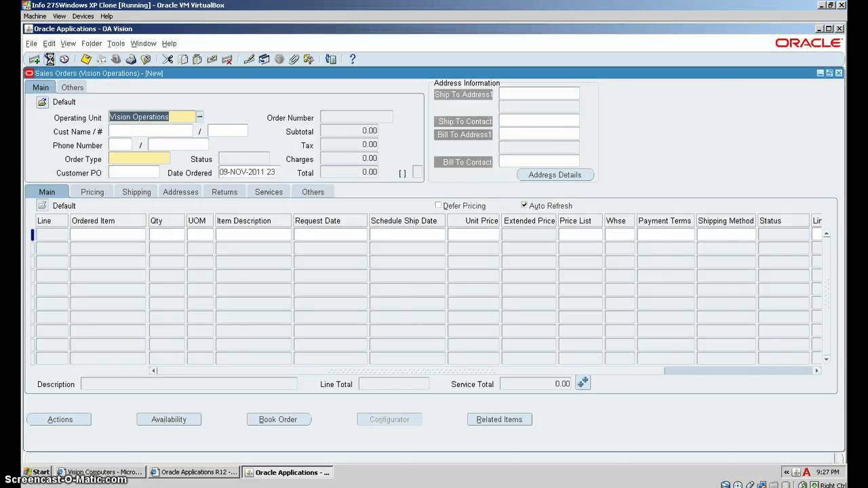
Task: Click first row Qty cell
Action: click(167, 235)
